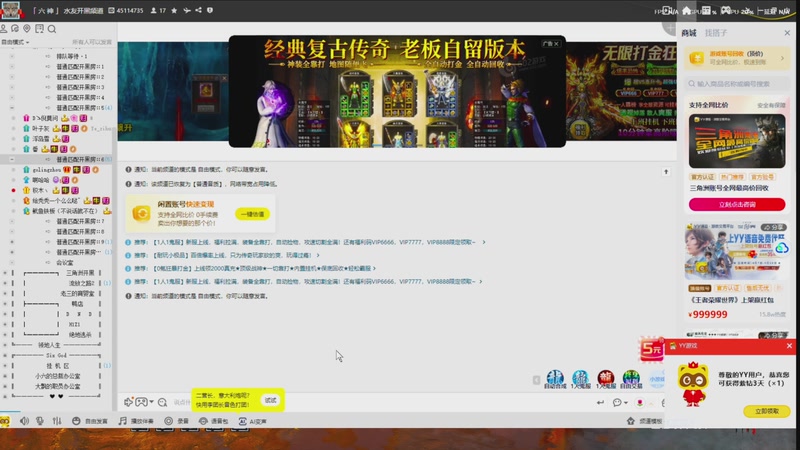This screenshot has height=450, width=800.
Task: Select the 绝地逃杀 channel
Action: [x=80, y=335]
